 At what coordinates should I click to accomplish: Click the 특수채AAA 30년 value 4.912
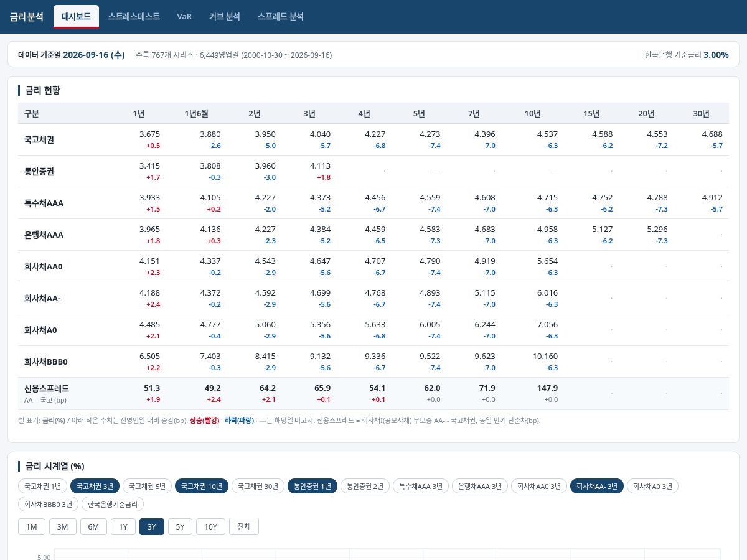712,198
